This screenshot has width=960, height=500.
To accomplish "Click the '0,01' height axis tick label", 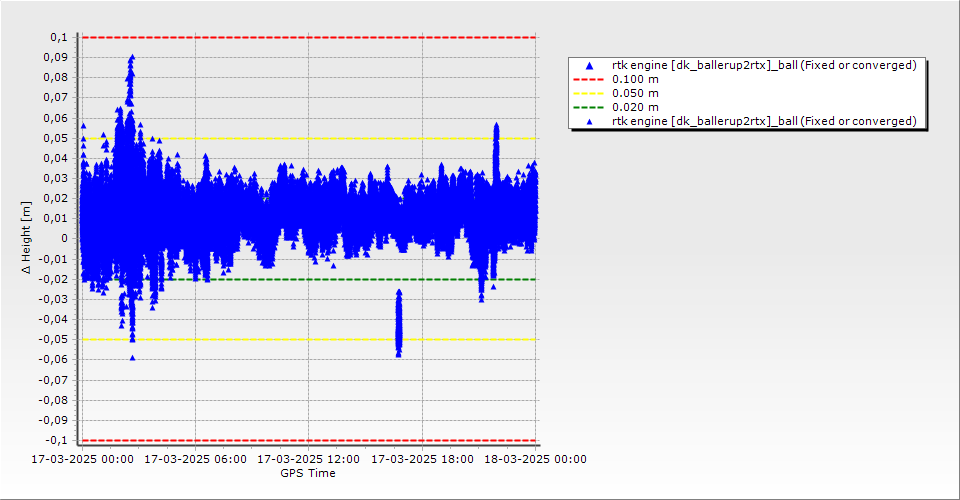I will pos(56,218).
